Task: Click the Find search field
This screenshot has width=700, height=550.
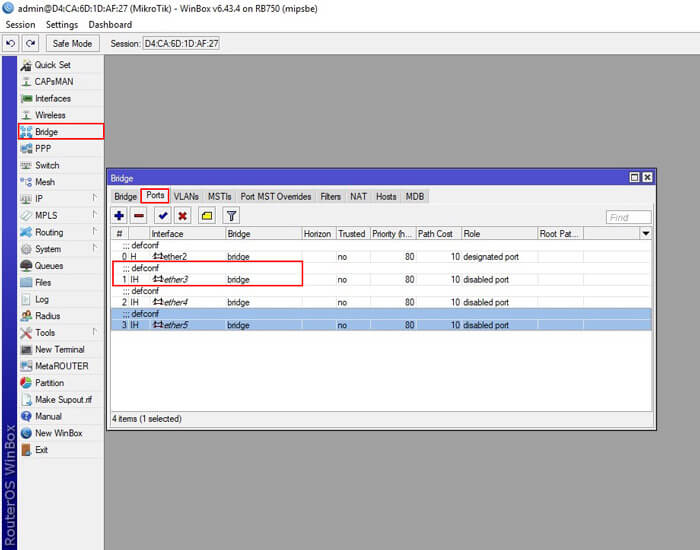Action: click(x=629, y=217)
